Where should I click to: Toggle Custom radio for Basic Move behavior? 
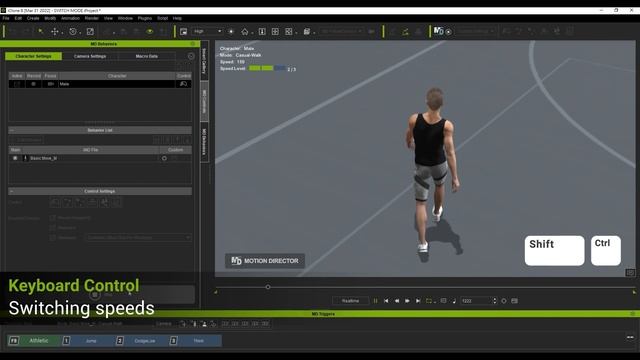pyautogui.click(x=164, y=158)
